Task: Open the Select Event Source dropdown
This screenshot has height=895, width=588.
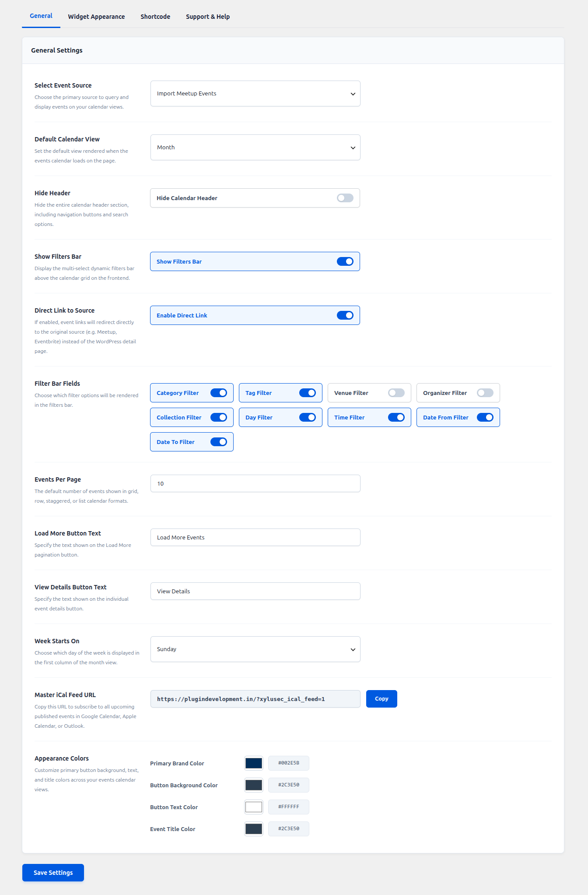Action: (255, 93)
